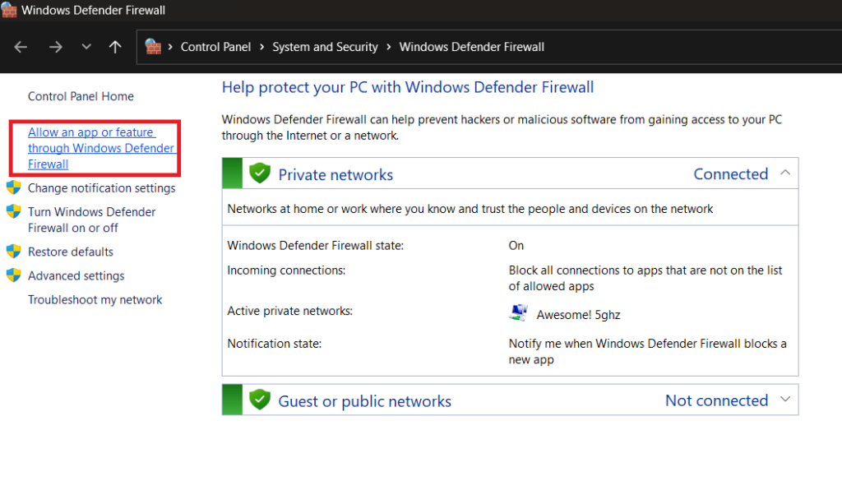Click the Windows Defender Firewall breadcrumb
Image resolution: width=842 pixels, height=504 pixels.
471,47
